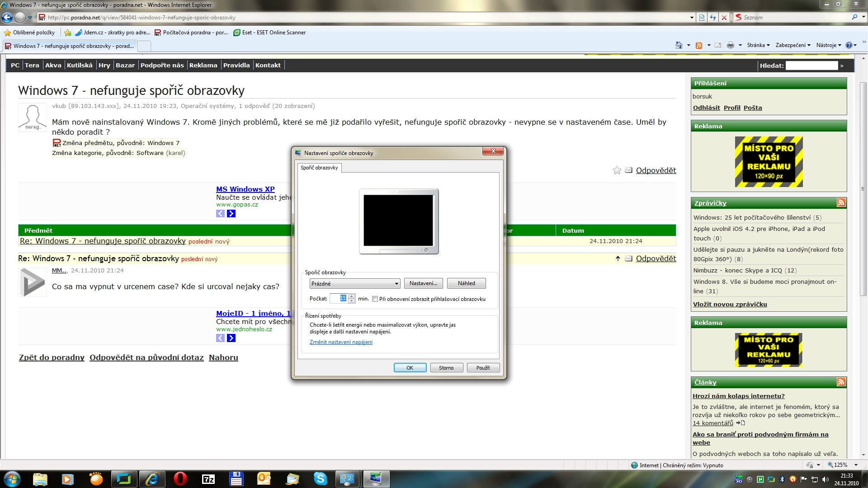The image size is (868, 488).
Task: Increase wait minutes with spinner up arrow
Action: 352,296
